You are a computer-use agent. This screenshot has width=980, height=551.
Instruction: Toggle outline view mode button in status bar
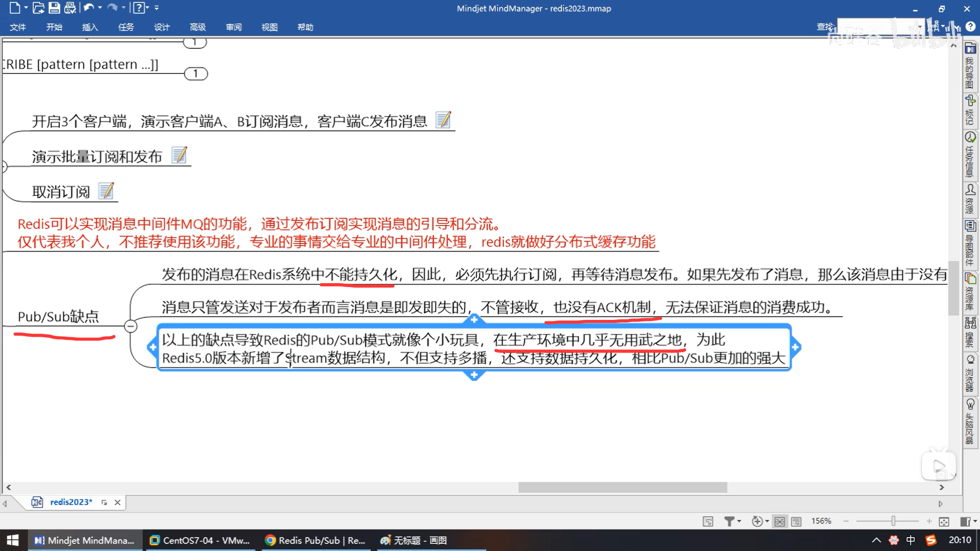point(796,521)
